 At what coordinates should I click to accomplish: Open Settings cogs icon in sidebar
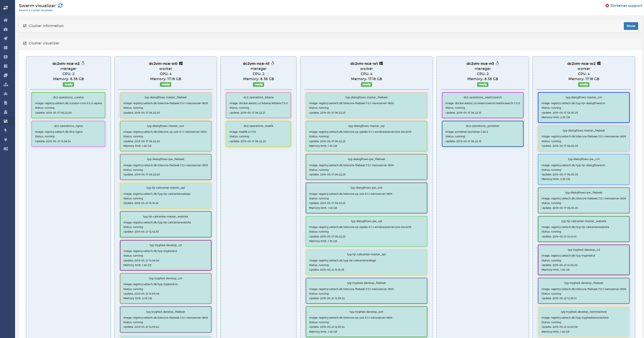pyautogui.click(x=6, y=149)
